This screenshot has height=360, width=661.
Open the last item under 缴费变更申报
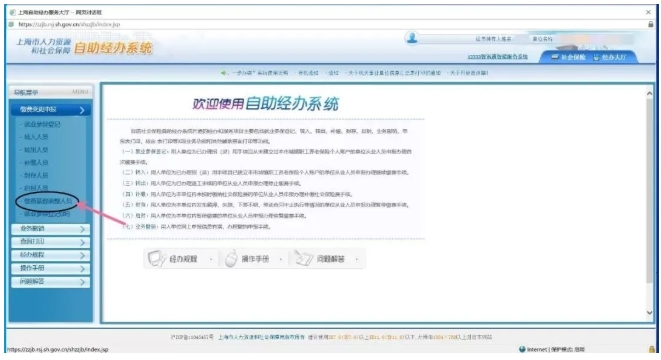coord(46,214)
